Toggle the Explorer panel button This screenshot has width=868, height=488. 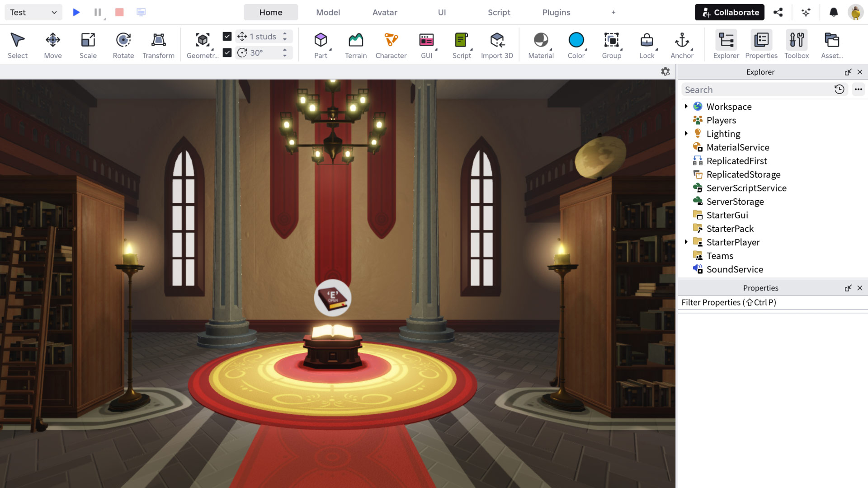pos(726,45)
